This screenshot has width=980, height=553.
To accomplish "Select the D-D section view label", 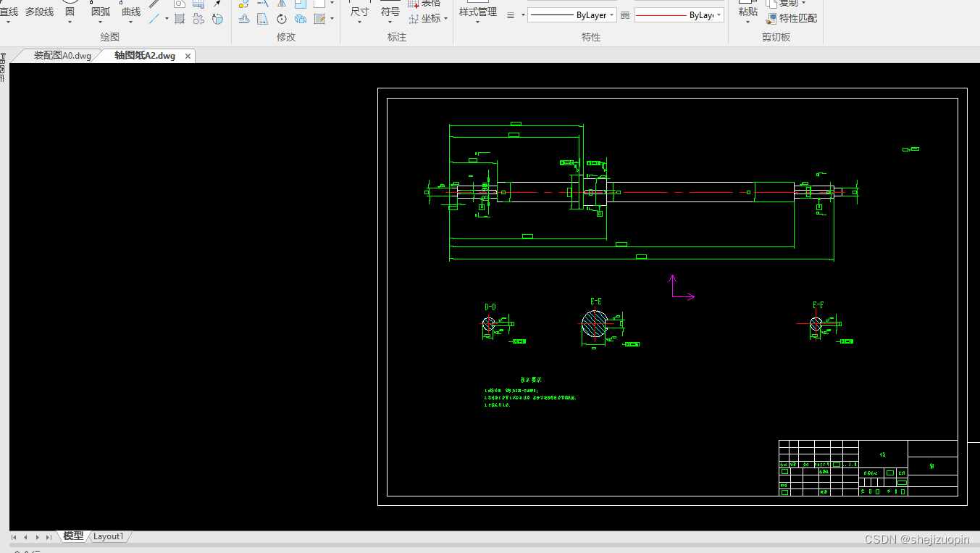I will (490, 307).
